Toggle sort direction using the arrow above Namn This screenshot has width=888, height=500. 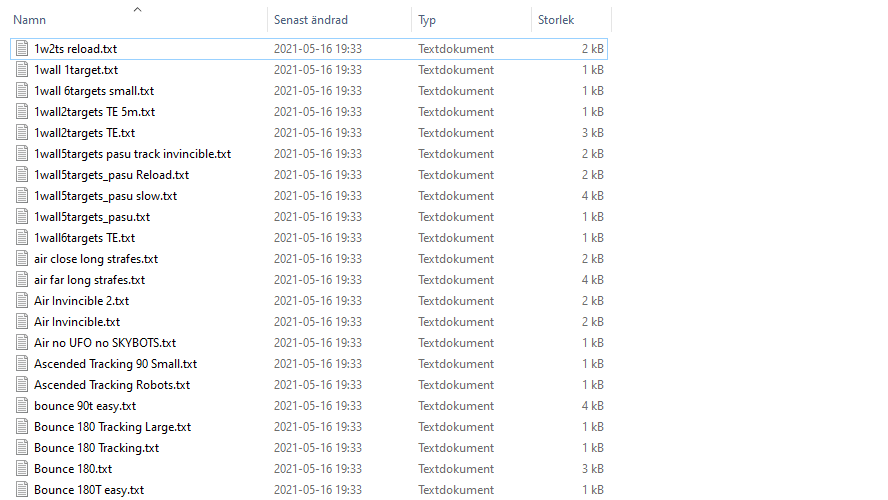137,10
